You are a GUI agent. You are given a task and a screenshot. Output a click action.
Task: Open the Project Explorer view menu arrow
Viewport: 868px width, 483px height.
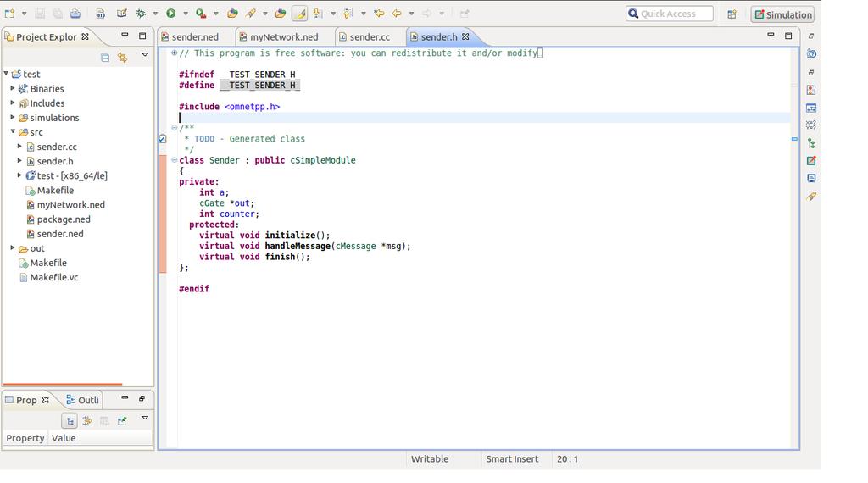pos(145,55)
